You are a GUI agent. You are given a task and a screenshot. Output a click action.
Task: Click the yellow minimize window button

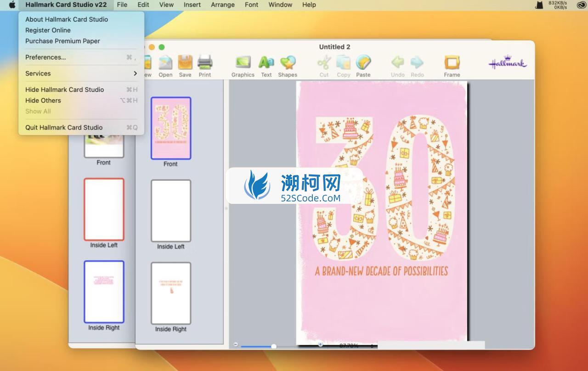click(152, 47)
